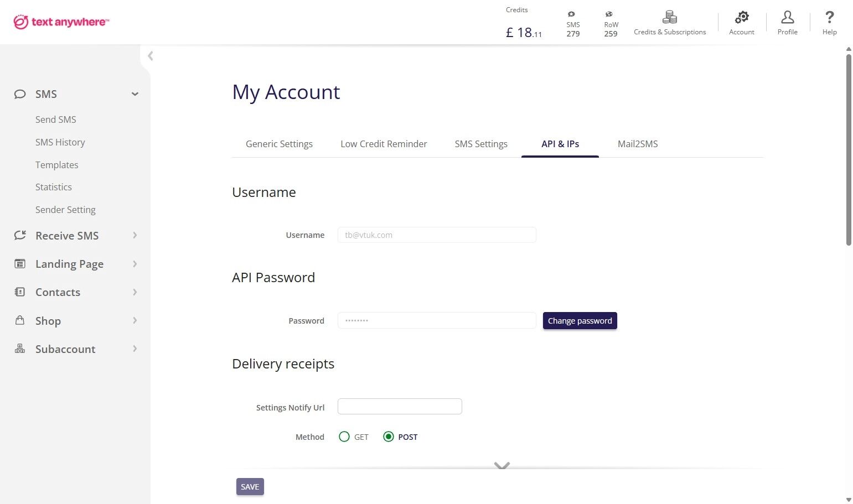Click the Settings Notify Url field

pos(400,407)
